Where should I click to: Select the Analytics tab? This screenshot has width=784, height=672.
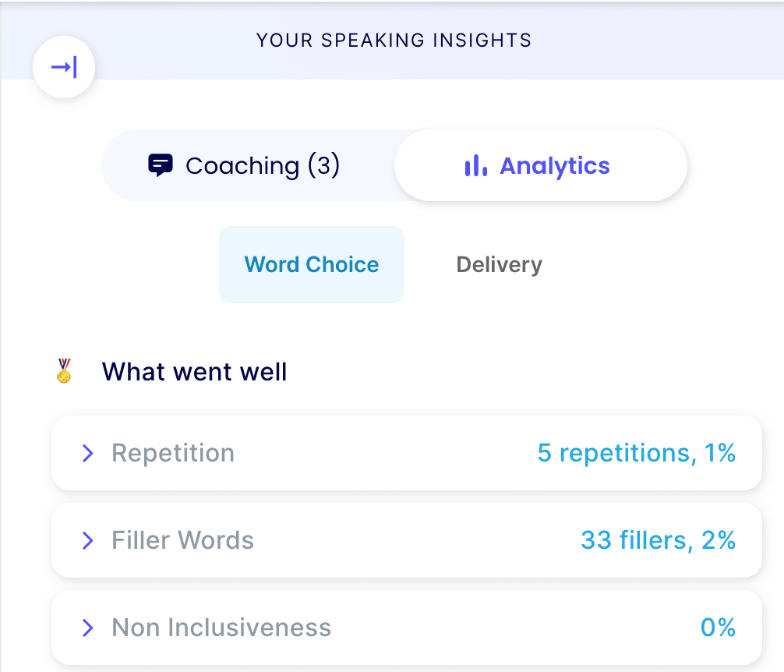[541, 165]
